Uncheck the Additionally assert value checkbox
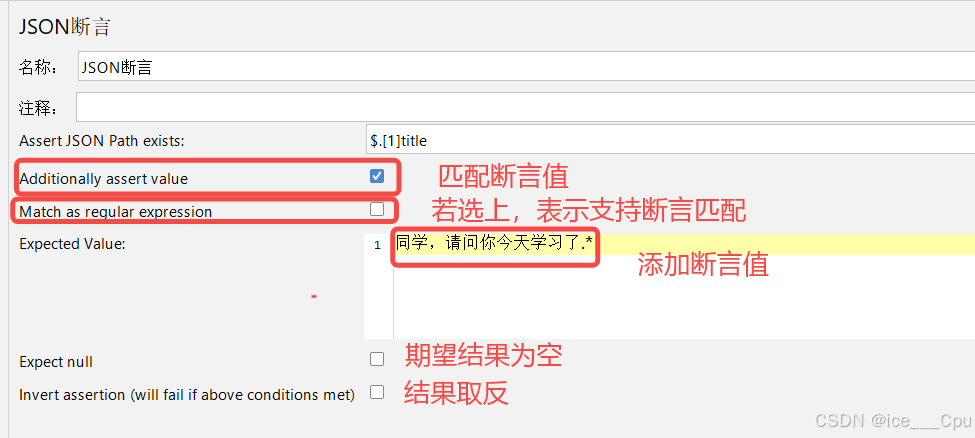The height and width of the screenshot is (438, 975). point(377,176)
